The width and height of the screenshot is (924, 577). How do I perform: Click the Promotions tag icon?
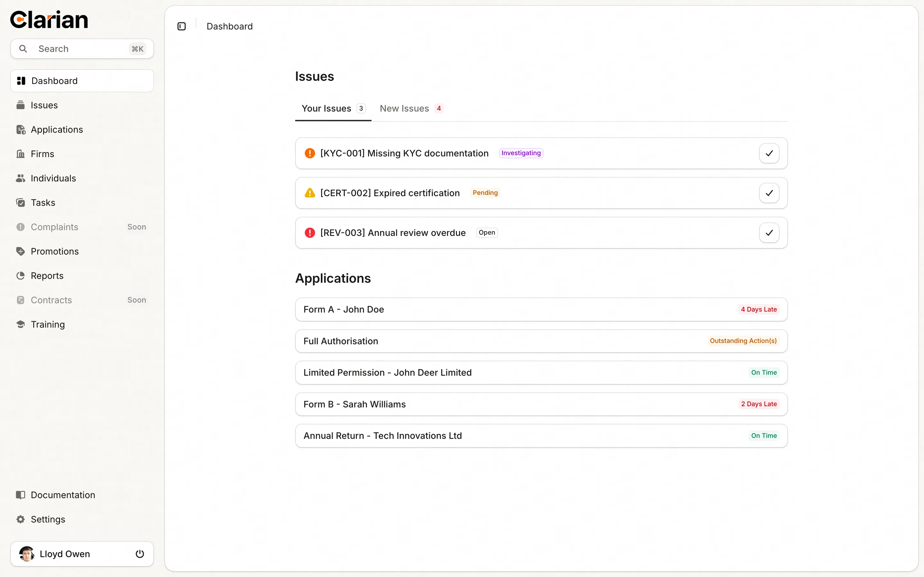coord(21,251)
